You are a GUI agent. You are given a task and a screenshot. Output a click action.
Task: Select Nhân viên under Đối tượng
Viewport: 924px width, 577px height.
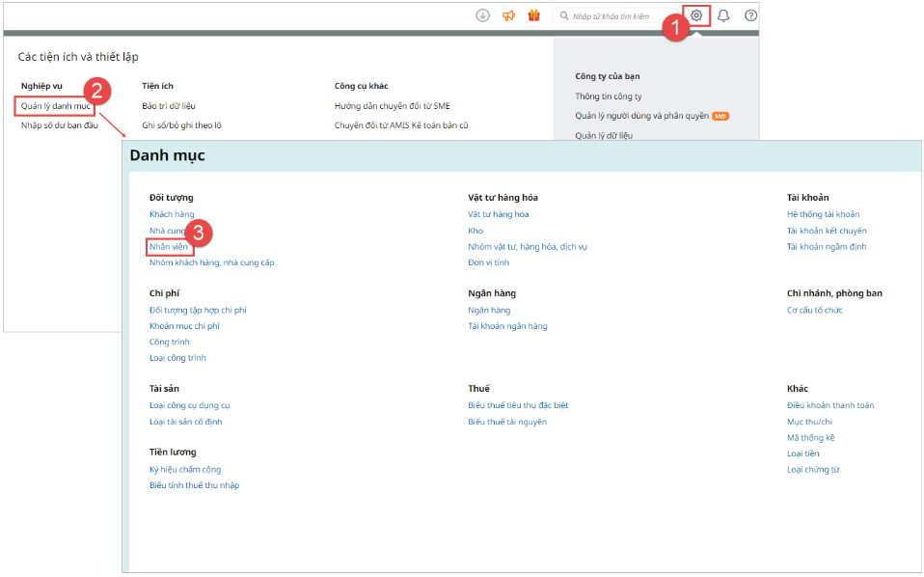(169, 247)
